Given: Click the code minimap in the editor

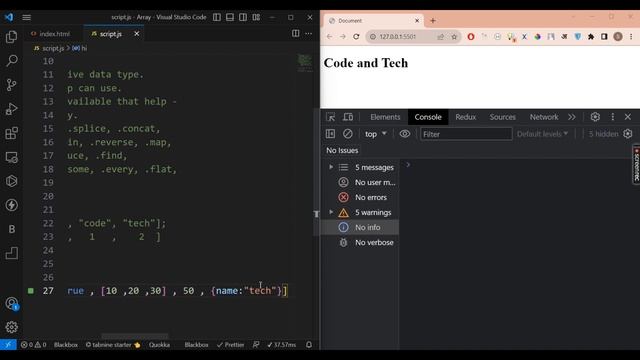Looking at the screenshot, I should click(304, 63).
